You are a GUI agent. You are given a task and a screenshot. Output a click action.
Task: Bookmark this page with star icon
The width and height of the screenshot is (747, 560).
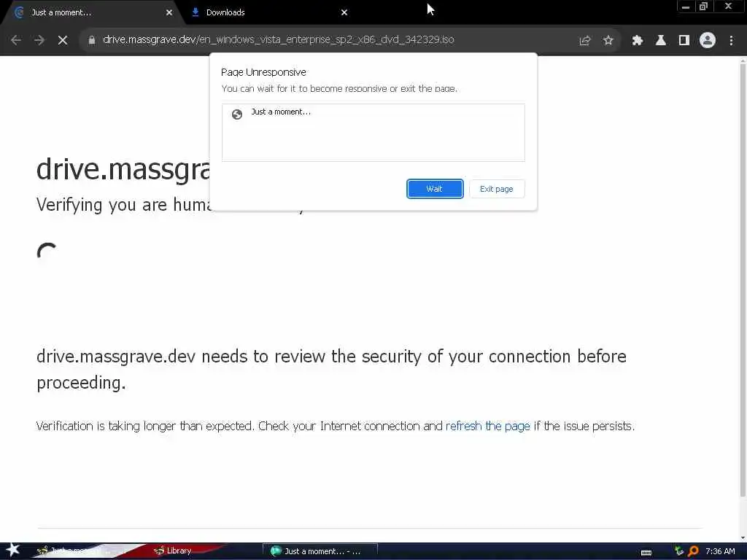click(608, 41)
